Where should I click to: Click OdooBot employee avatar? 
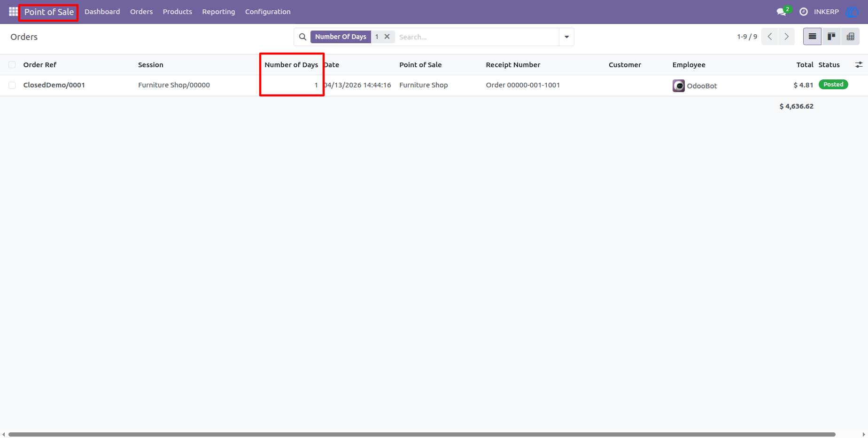tap(679, 86)
